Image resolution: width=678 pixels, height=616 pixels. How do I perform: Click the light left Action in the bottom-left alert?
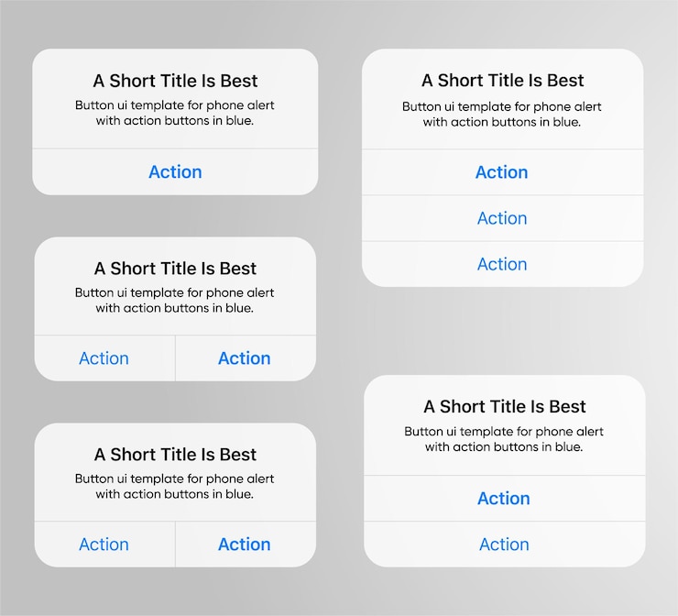tap(104, 544)
